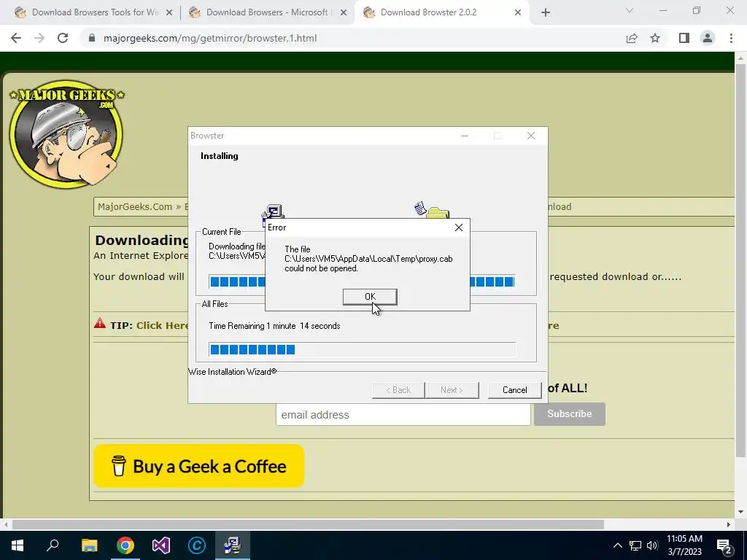
Task: Click the Subscribe button
Action: pos(569,414)
